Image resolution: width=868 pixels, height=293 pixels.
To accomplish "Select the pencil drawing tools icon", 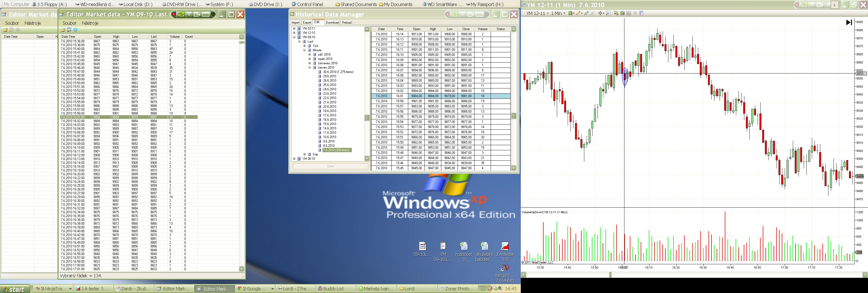I will click(x=578, y=13).
